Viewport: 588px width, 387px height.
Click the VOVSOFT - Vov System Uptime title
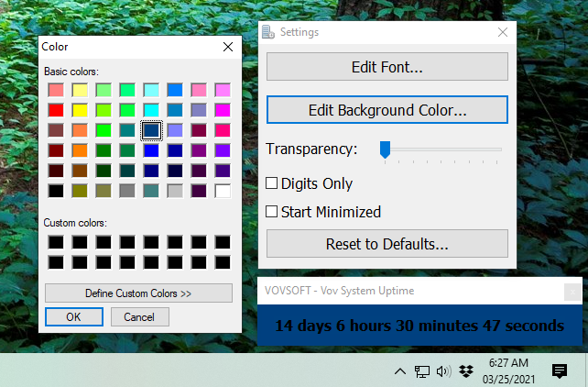tap(339, 291)
